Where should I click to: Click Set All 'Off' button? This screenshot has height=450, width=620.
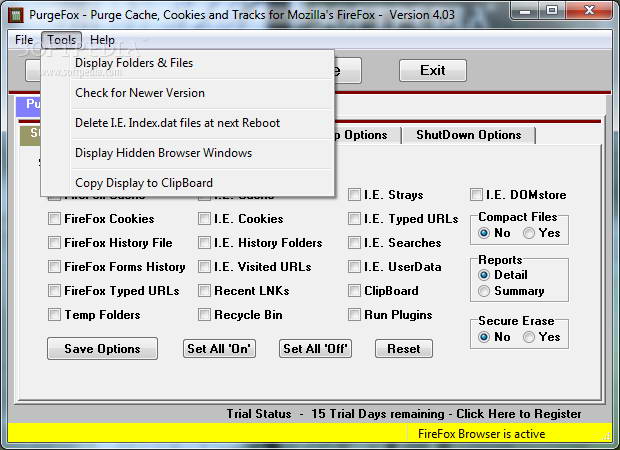click(315, 349)
